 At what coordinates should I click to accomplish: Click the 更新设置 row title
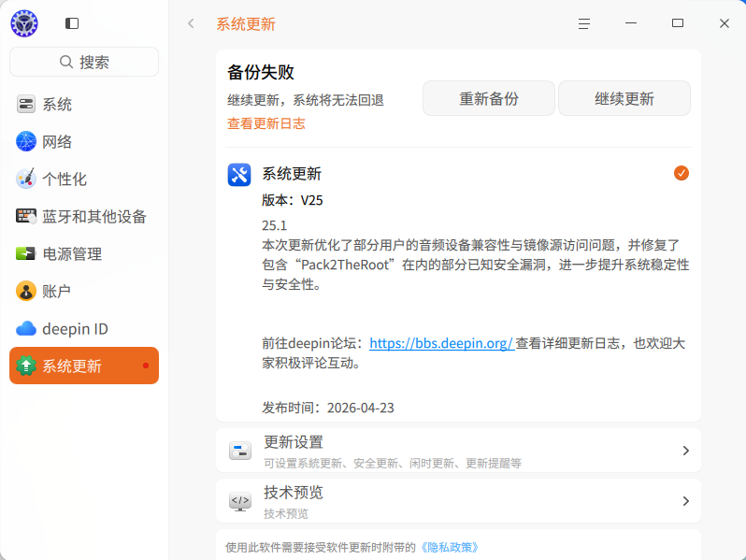pos(294,442)
